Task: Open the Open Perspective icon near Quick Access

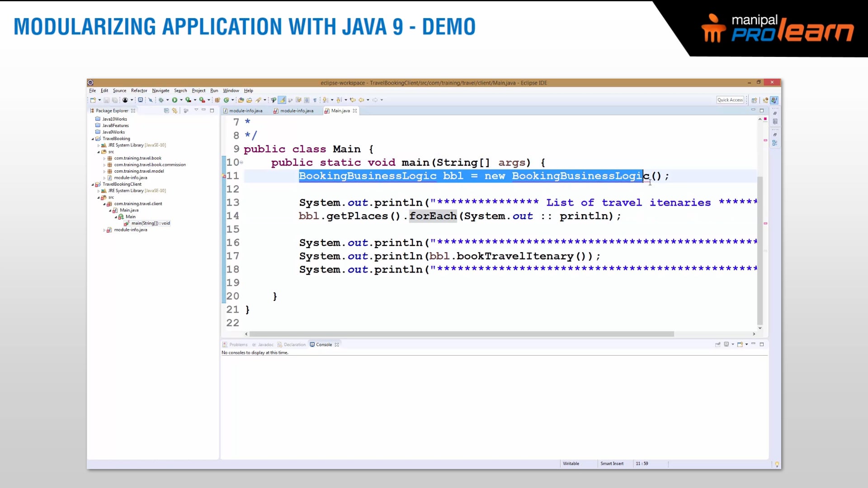Action: point(754,100)
